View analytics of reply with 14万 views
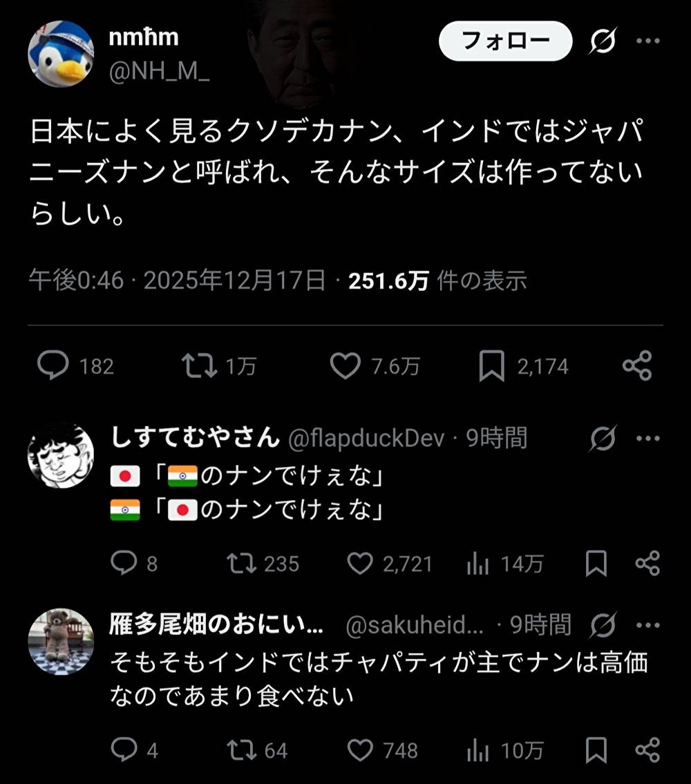This screenshot has width=691, height=784. click(x=478, y=564)
